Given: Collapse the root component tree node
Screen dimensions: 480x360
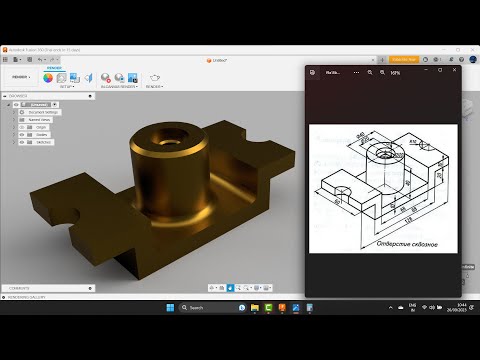Looking at the screenshot, I should 9,105.
